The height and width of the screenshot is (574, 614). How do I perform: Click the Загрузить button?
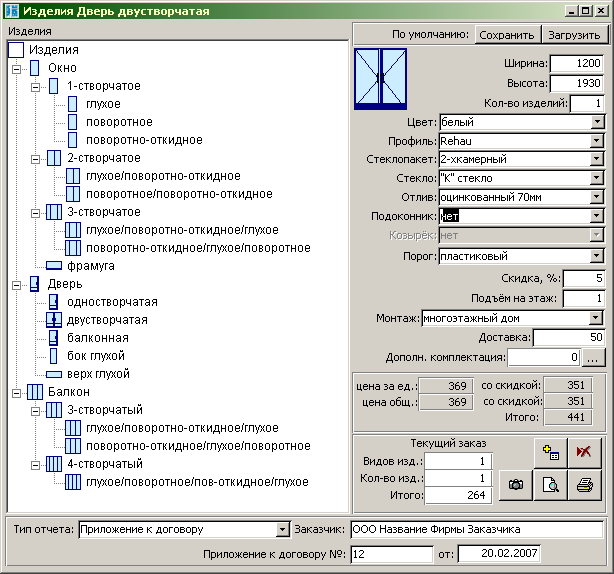574,35
